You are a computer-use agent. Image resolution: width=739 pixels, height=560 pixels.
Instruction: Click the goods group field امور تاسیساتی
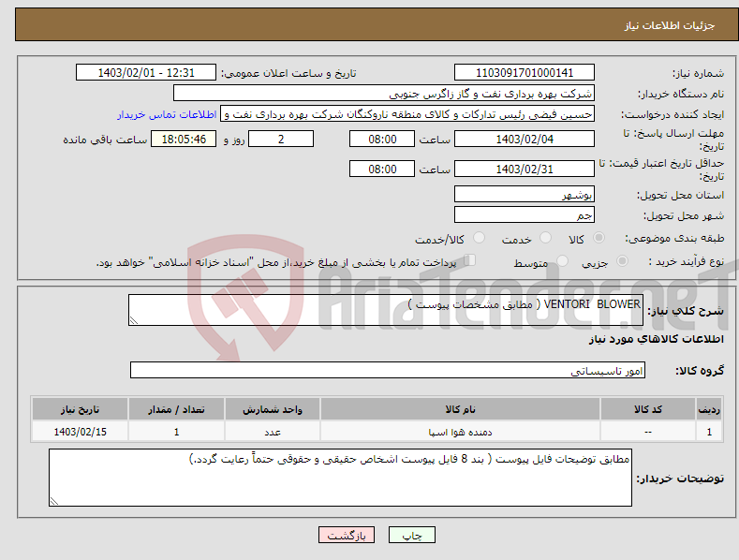(x=388, y=371)
